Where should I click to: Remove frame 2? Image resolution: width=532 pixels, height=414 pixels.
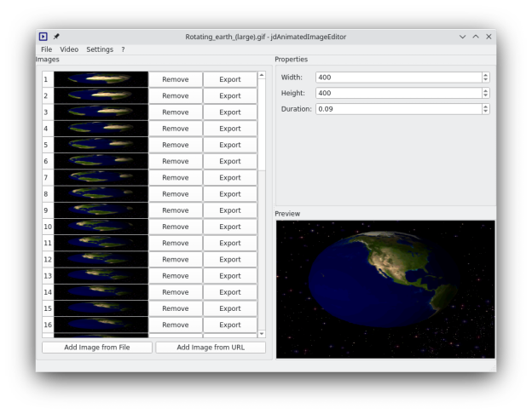[176, 95]
